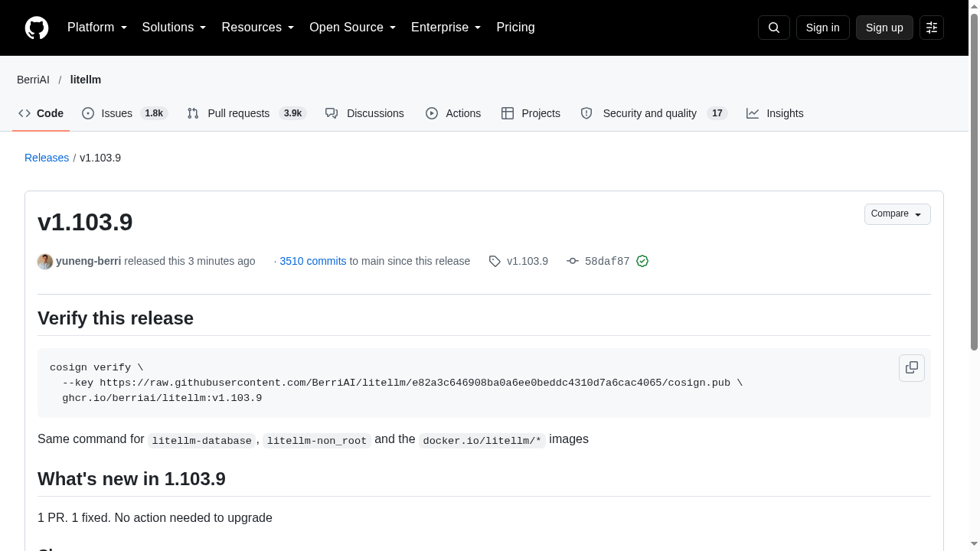This screenshot has height=551, width=980.
Task: Copy the cosign verify command
Action: click(912, 367)
